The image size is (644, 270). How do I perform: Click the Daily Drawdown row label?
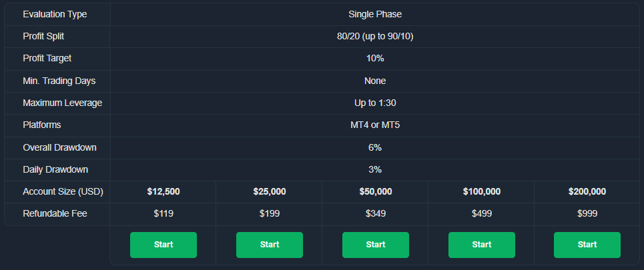[55, 169]
